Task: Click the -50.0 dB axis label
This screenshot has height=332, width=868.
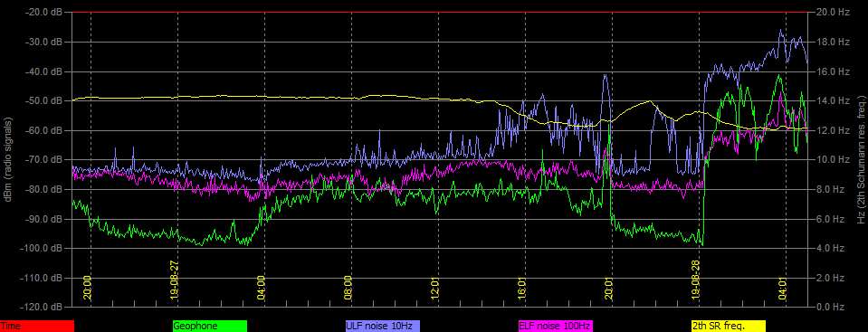Action: [x=43, y=100]
